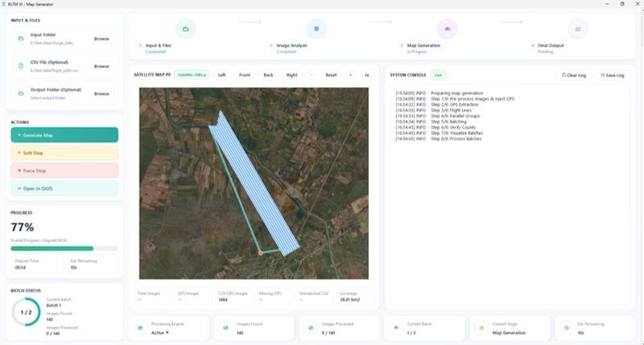Click the Unmatched CSV stat box
Screen dimensions: 644x345
click(x=314, y=297)
